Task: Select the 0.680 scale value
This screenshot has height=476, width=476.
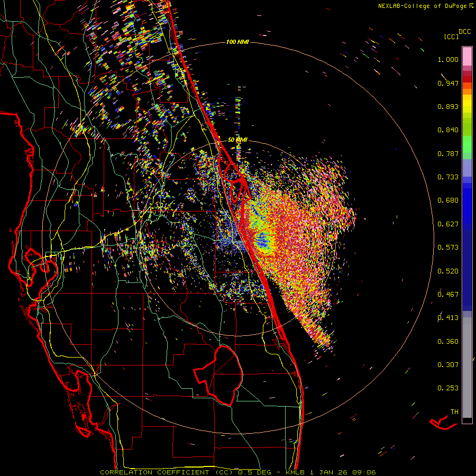Action: 448,200
